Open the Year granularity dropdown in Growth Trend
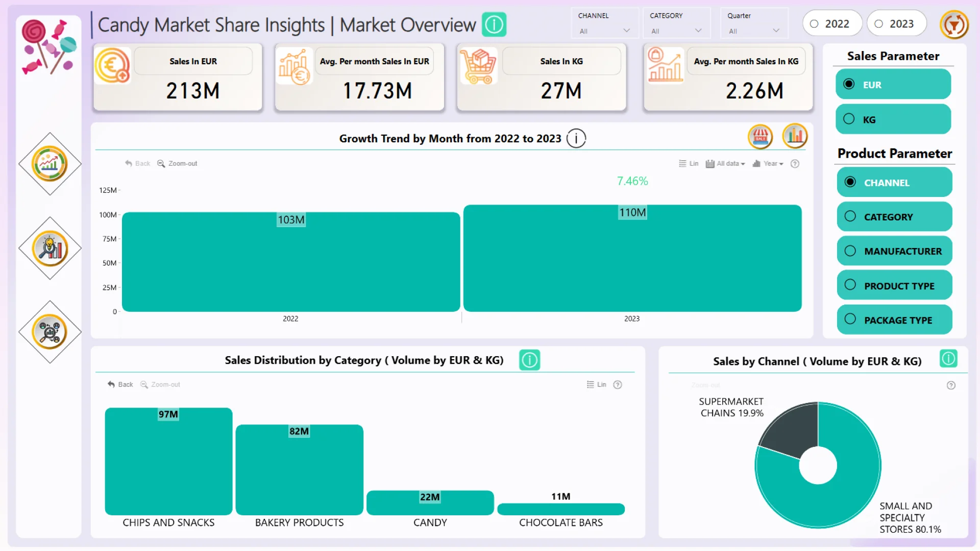 coord(768,164)
